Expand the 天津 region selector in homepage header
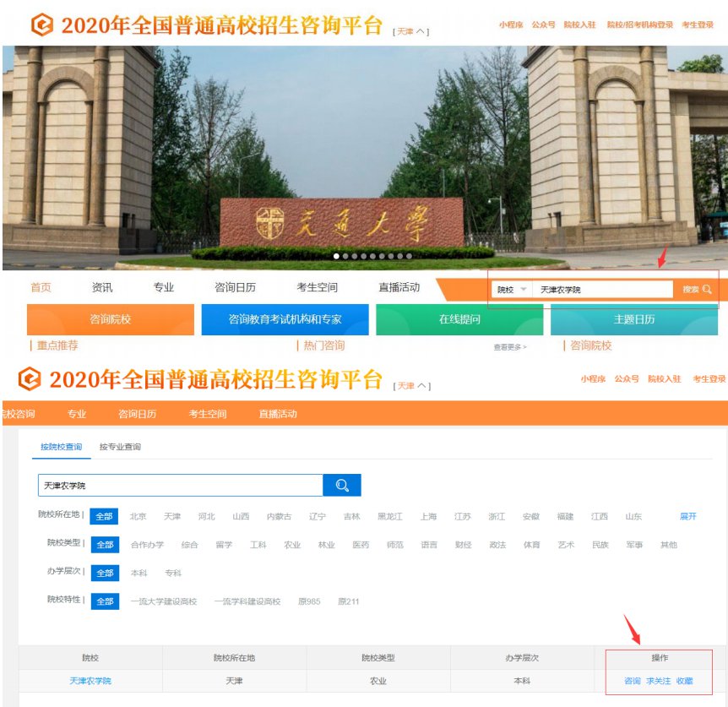This screenshot has width=728, height=707. (411, 31)
